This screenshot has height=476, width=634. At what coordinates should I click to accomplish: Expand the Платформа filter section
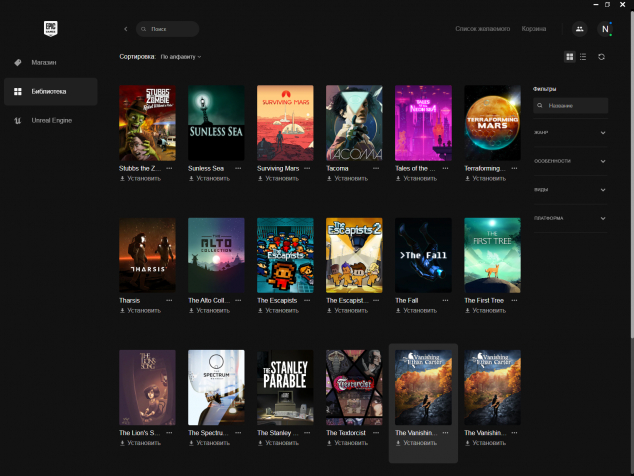[570, 218]
